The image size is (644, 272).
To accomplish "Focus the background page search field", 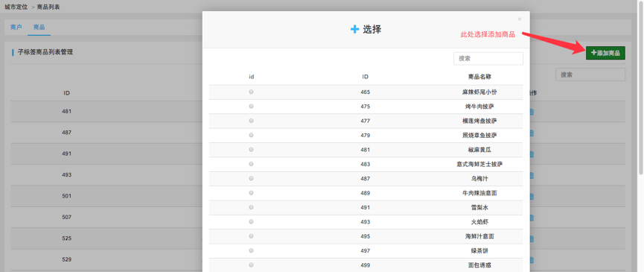I will (590, 75).
